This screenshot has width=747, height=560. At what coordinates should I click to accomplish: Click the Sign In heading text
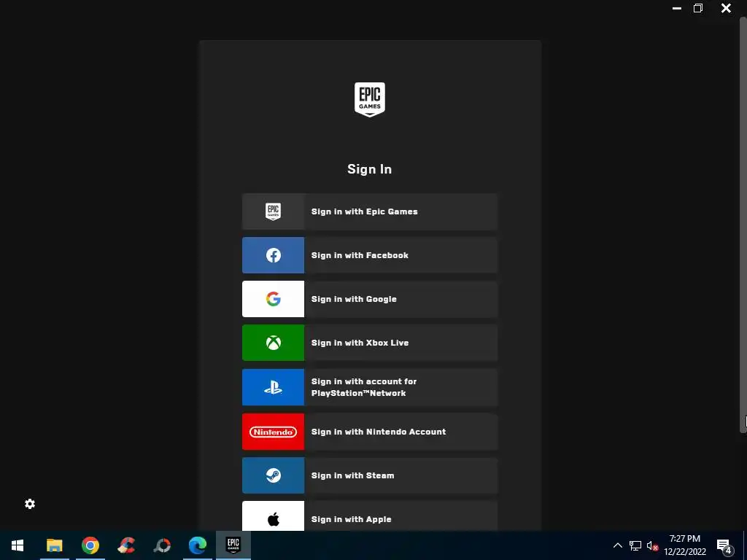(x=370, y=169)
